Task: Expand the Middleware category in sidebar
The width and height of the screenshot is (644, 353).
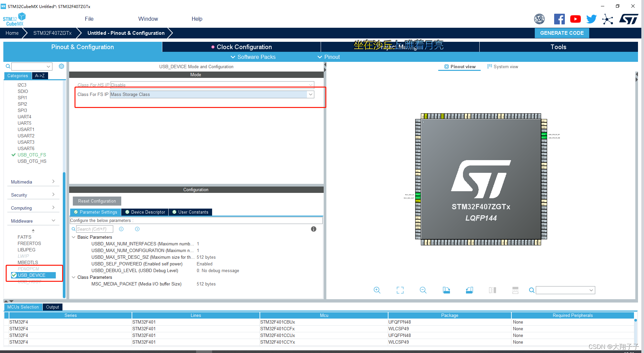Action: pyautogui.click(x=53, y=220)
